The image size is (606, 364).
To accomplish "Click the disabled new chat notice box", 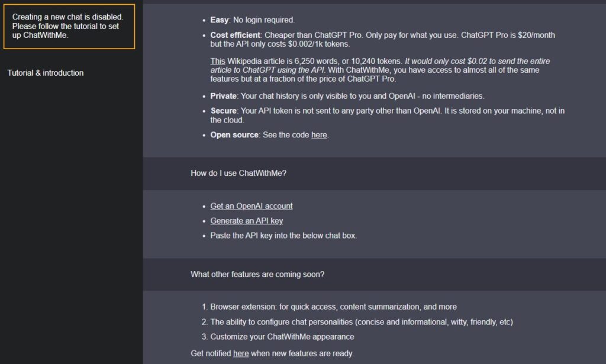I will pos(69,26).
